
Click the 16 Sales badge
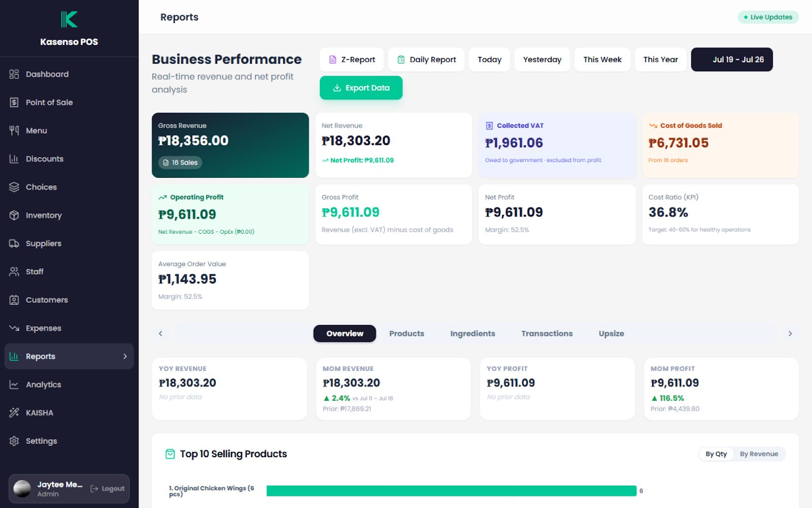pos(180,163)
